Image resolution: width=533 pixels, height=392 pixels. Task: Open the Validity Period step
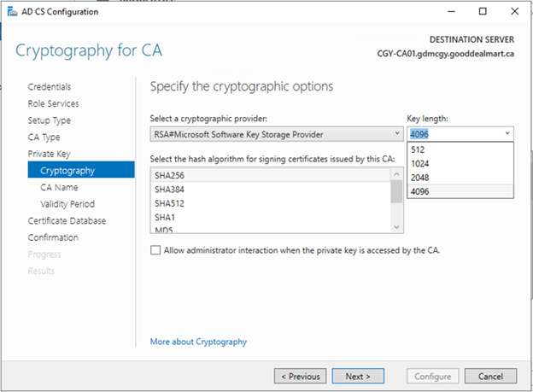click(x=67, y=204)
